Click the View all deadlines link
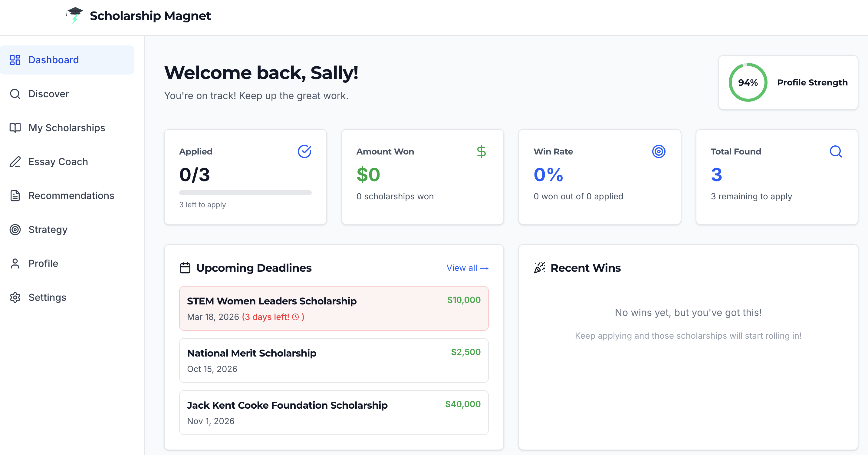868x455 pixels. tap(467, 267)
